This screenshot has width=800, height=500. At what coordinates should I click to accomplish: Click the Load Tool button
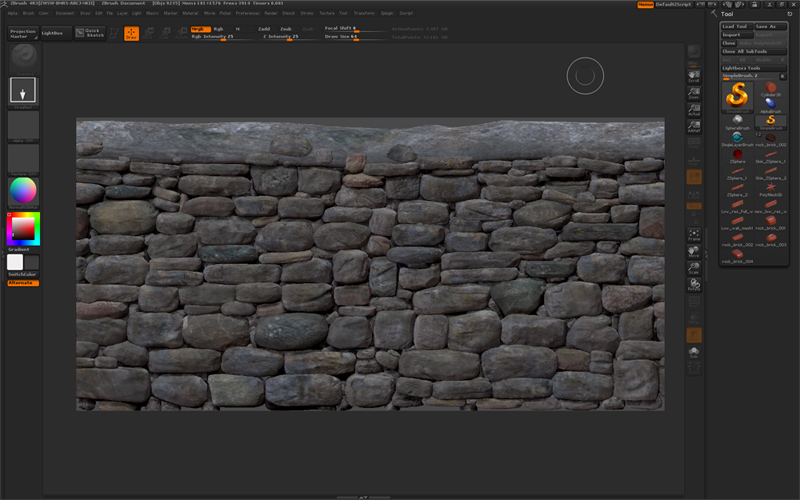click(735, 26)
